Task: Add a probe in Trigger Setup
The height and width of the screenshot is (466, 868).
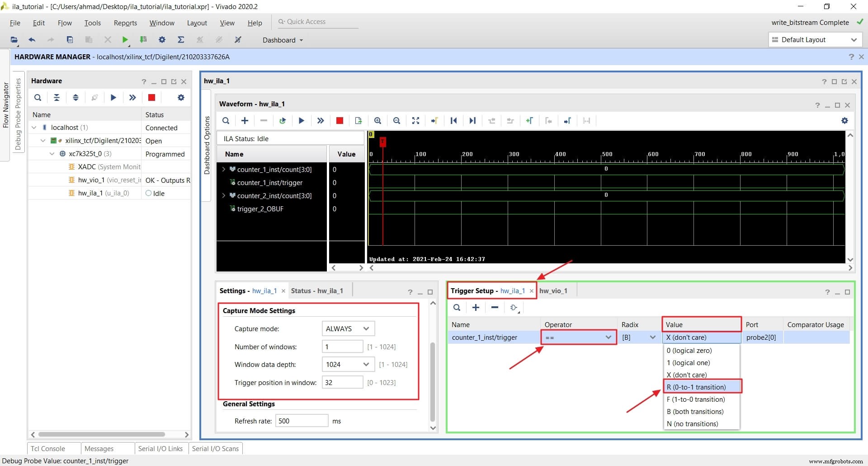Action: point(476,307)
